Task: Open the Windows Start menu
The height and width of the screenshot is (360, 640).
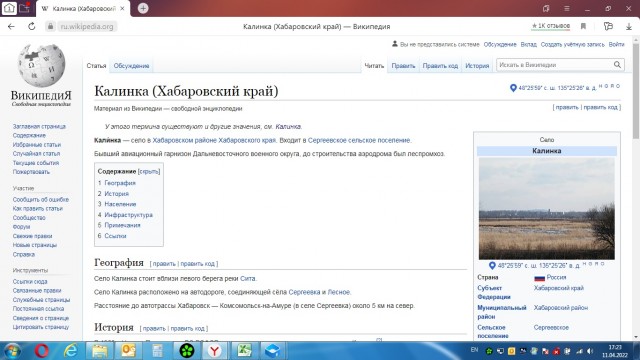Action: coord(12,351)
